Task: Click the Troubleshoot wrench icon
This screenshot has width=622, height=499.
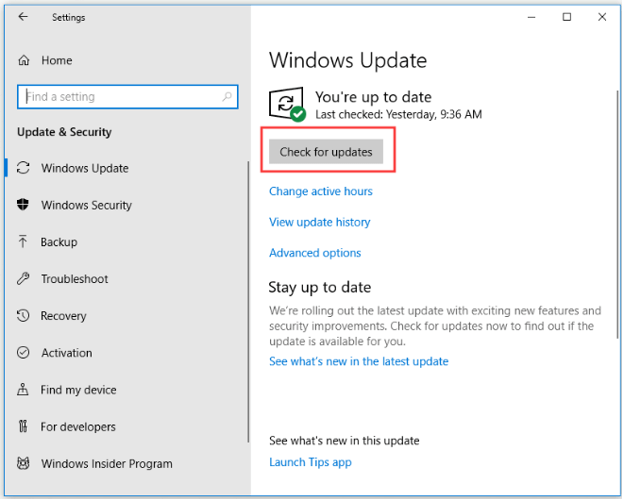Action: 23,278
